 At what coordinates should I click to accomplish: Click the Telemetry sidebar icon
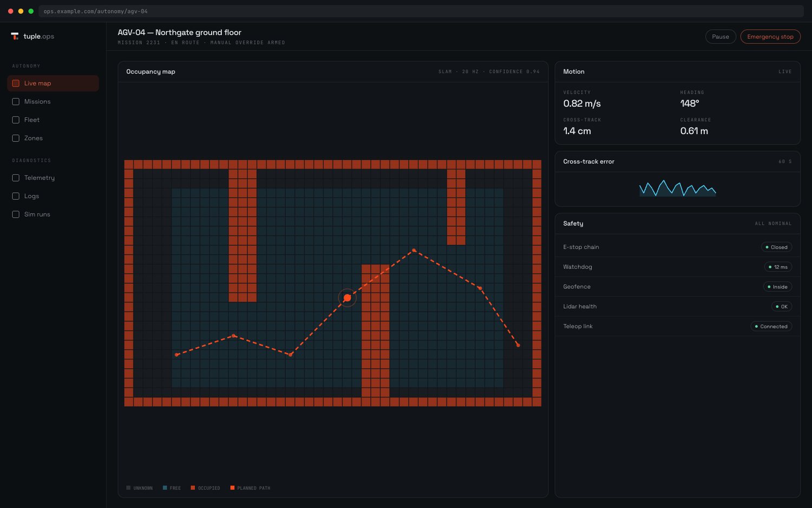tap(16, 178)
